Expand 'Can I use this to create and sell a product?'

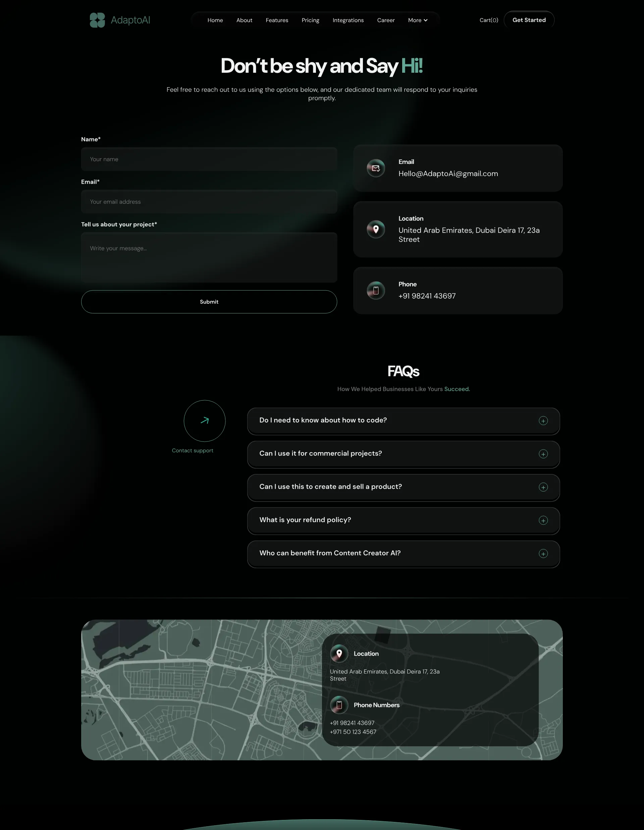[x=543, y=487]
